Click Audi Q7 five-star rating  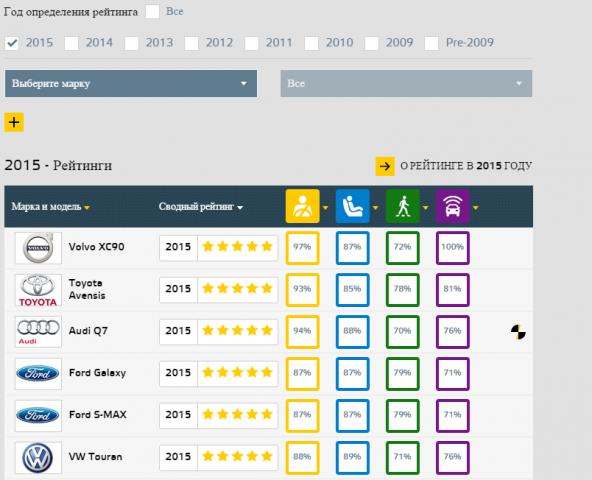click(237, 331)
